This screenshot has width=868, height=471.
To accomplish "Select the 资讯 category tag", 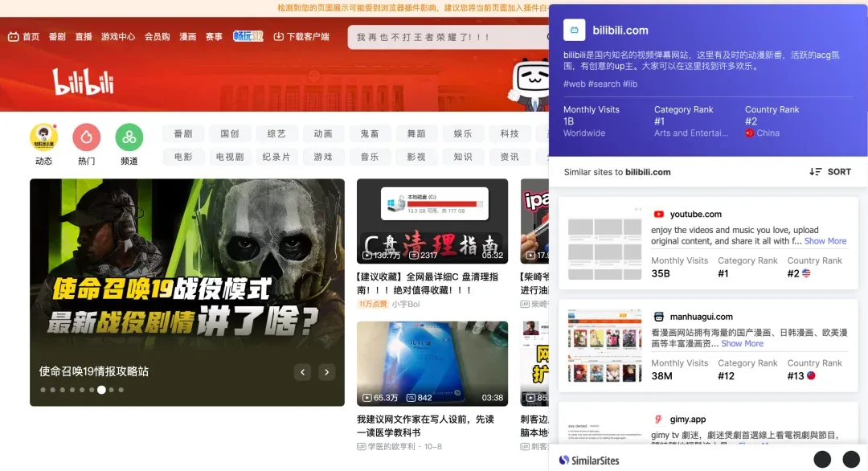I will click(x=510, y=158).
